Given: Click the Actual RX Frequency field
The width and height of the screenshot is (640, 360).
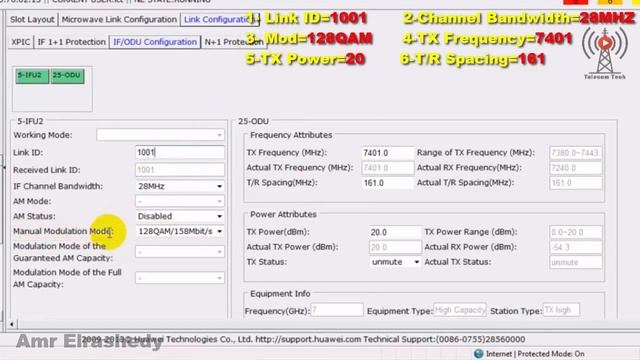Looking at the screenshot, I should pos(576,168).
